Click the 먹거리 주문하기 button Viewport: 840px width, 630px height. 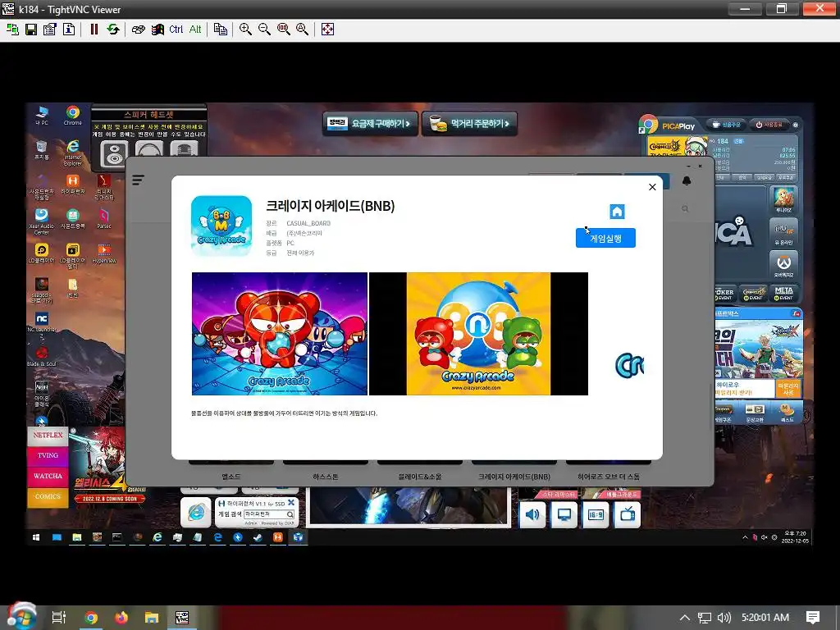pyautogui.click(x=469, y=124)
